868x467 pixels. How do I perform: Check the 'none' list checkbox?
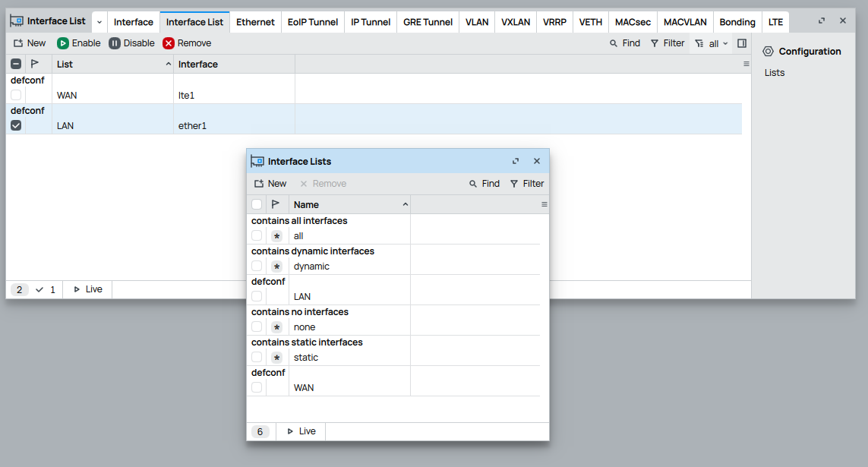[x=257, y=327]
